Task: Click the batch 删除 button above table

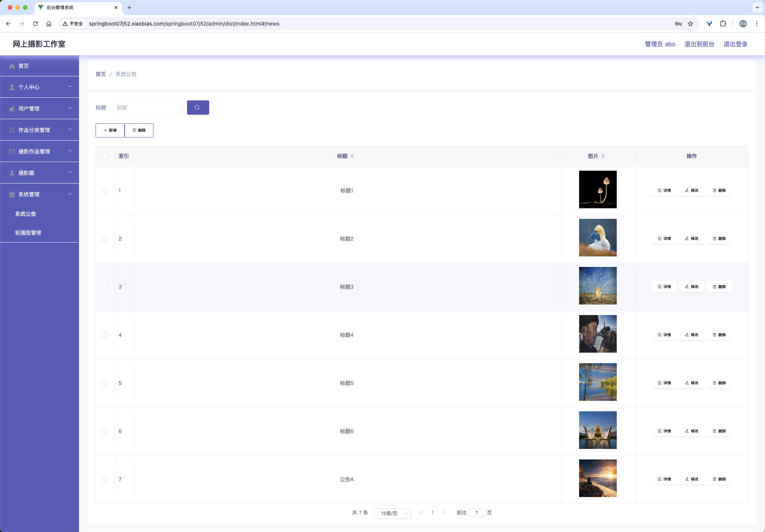Action: point(139,130)
